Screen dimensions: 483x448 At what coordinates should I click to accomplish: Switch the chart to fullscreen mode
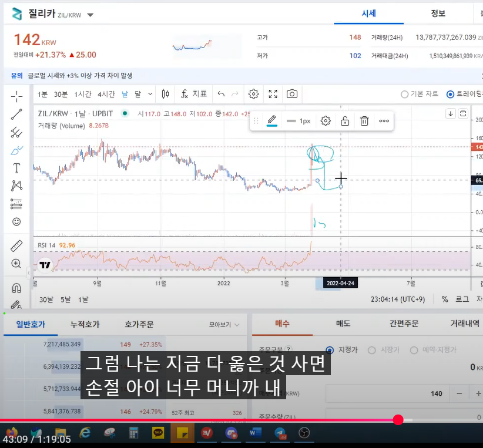pos(273,94)
